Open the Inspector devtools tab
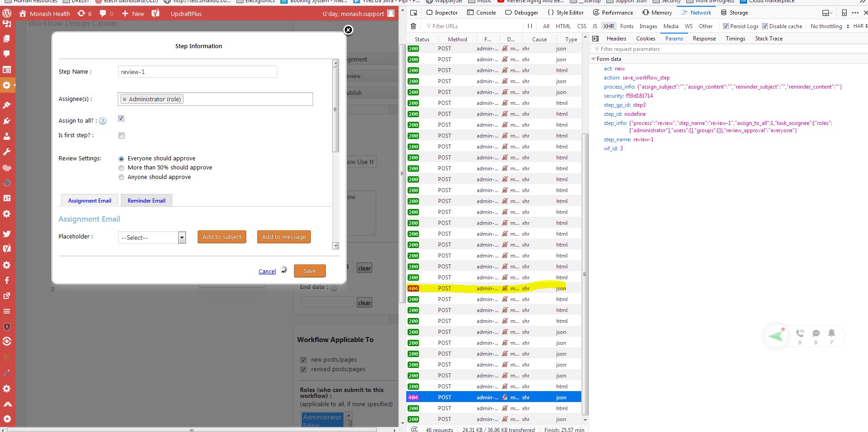This screenshot has height=432, width=868. (442, 13)
